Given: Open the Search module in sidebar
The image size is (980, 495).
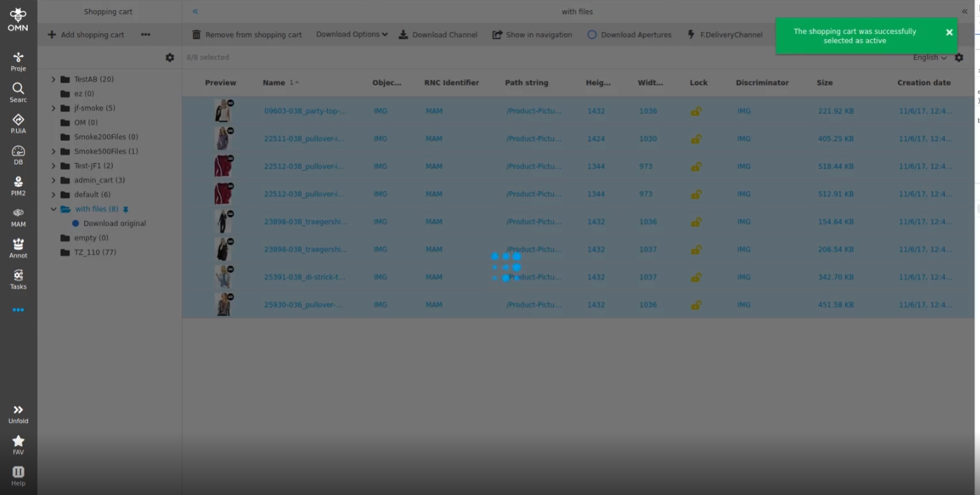Looking at the screenshot, I should point(18,93).
